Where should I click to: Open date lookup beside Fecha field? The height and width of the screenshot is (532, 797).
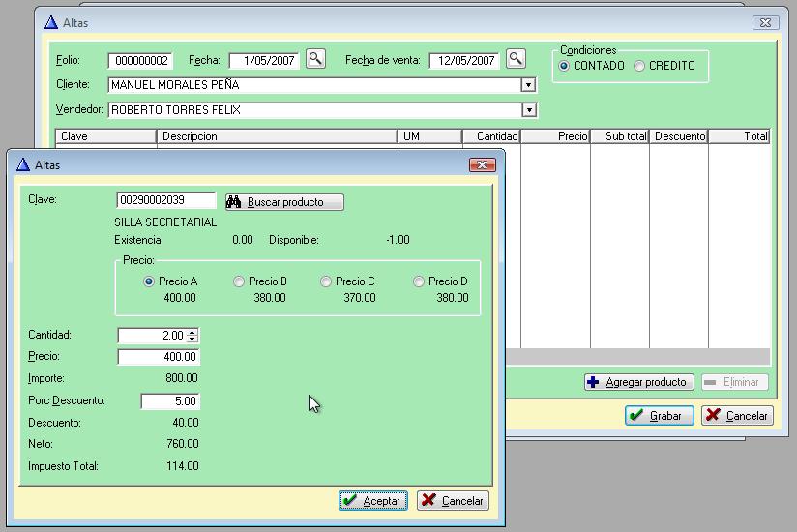315,59
